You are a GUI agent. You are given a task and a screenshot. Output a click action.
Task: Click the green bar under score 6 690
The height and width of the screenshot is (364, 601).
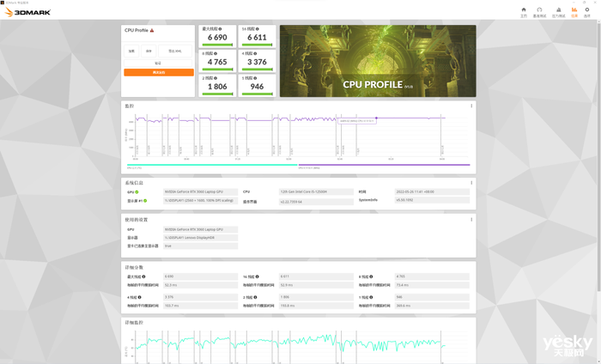[x=217, y=45]
